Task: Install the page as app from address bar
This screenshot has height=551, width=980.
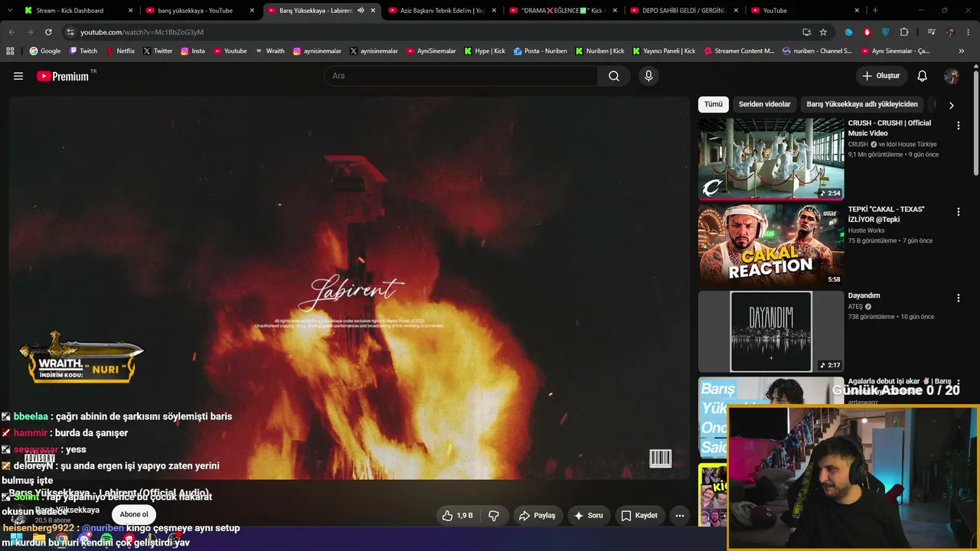Action: click(x=806, y=32)
